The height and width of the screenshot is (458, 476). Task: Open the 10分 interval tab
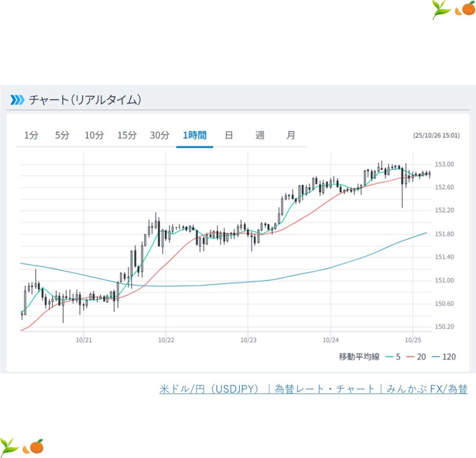pyautogui.click(x=94, y=135)
